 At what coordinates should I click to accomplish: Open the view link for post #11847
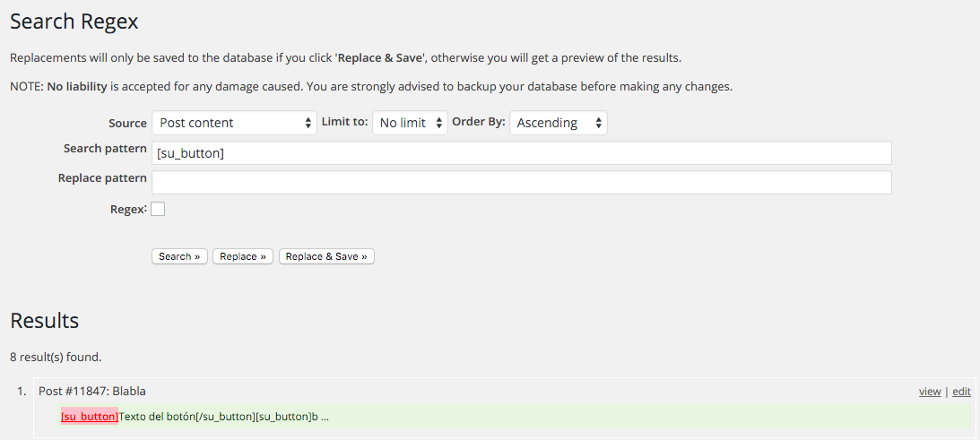tap(930, 392)
